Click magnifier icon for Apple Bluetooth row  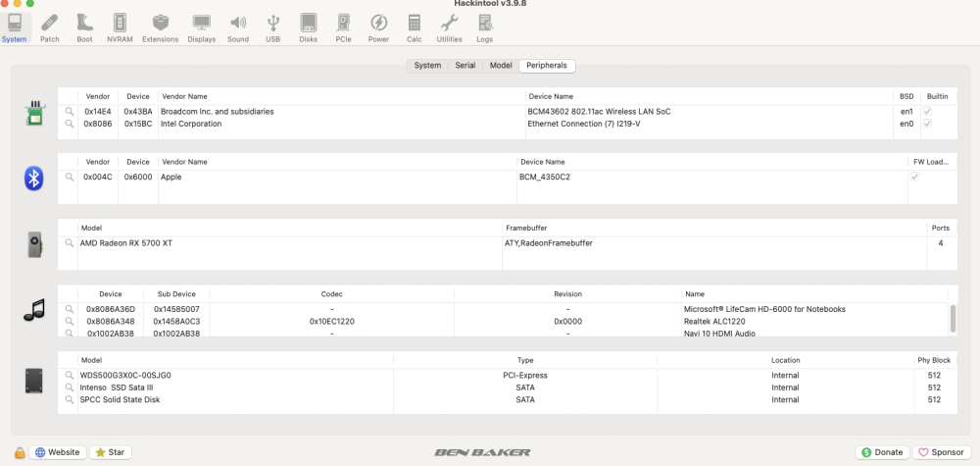coord(70,177)
